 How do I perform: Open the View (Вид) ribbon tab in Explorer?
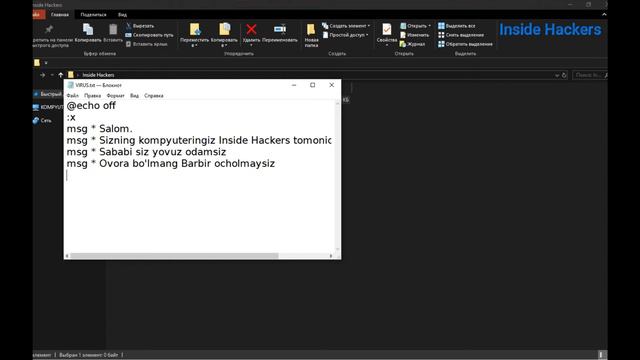click(122, 15)
